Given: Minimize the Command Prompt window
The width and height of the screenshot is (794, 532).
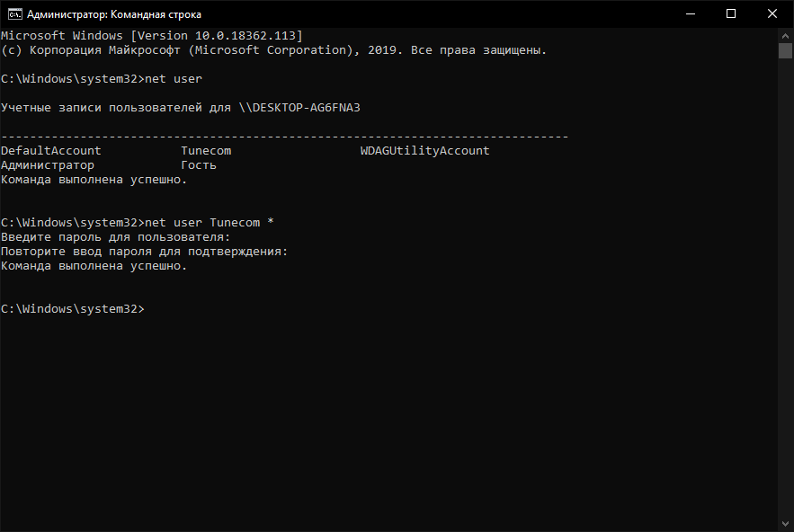Looking at the screenshot, I should click(x=690, y=14).
